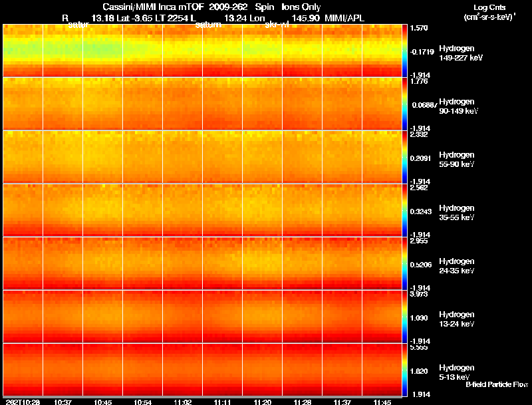The image size is (532, 405).
Task: Click the 11:20 time axis tick label
Action: click(x=262, y=402)
